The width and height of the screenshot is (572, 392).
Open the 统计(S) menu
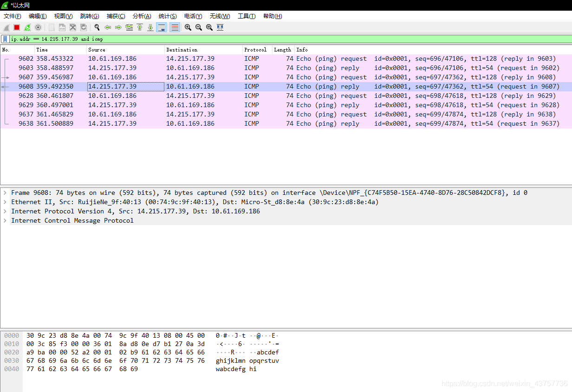168,16
